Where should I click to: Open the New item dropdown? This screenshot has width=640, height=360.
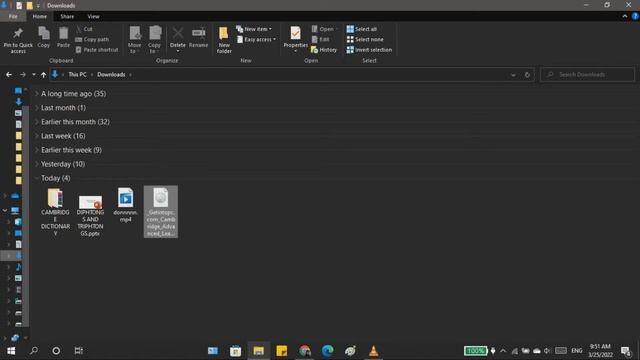(x=254, y=29)
